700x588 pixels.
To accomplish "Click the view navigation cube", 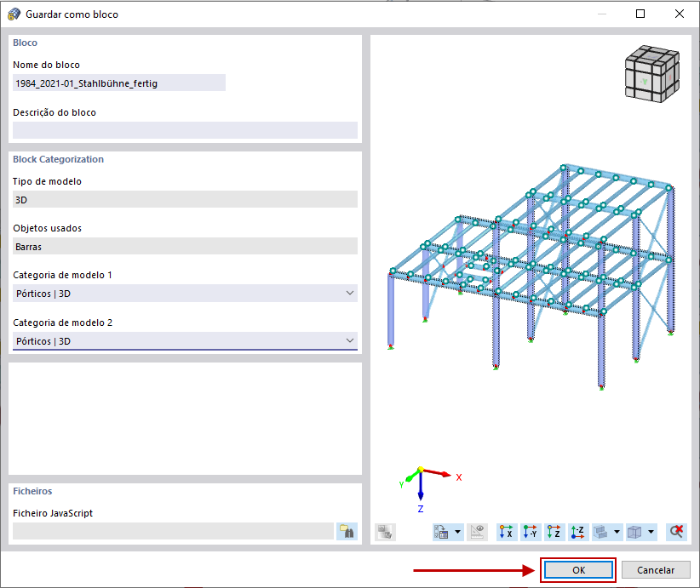I will pos(651,74).
